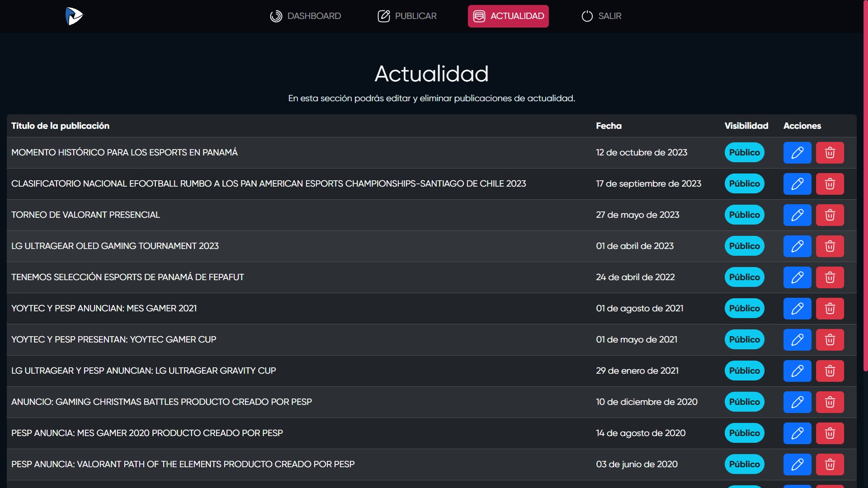Open the Dashboard menu item

click(x=306, y=16)
